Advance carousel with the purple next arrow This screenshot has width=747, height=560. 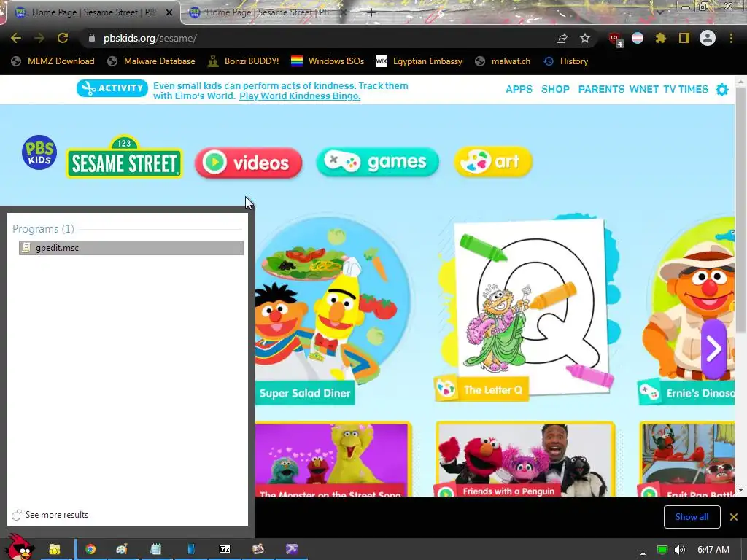tap(713, 349)
